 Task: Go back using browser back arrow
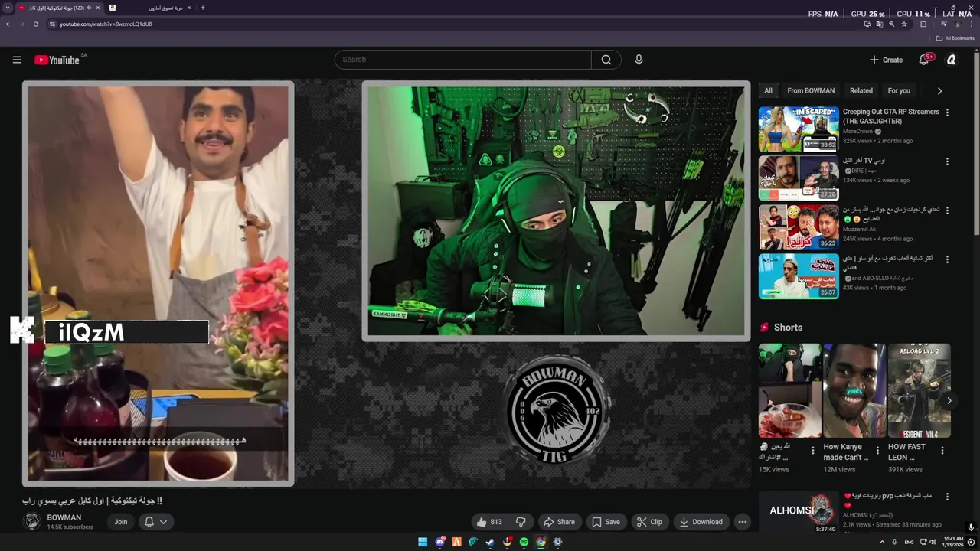point(8,24)
